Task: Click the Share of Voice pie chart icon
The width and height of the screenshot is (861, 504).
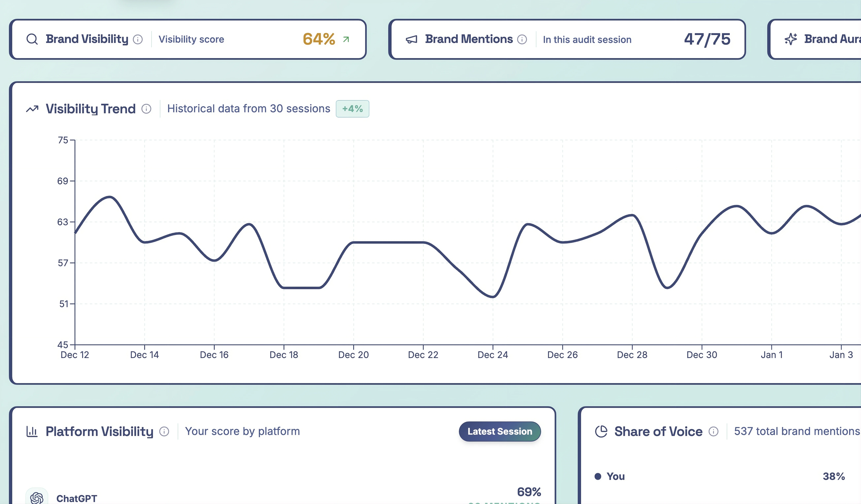Action: [x=602, y=431]
